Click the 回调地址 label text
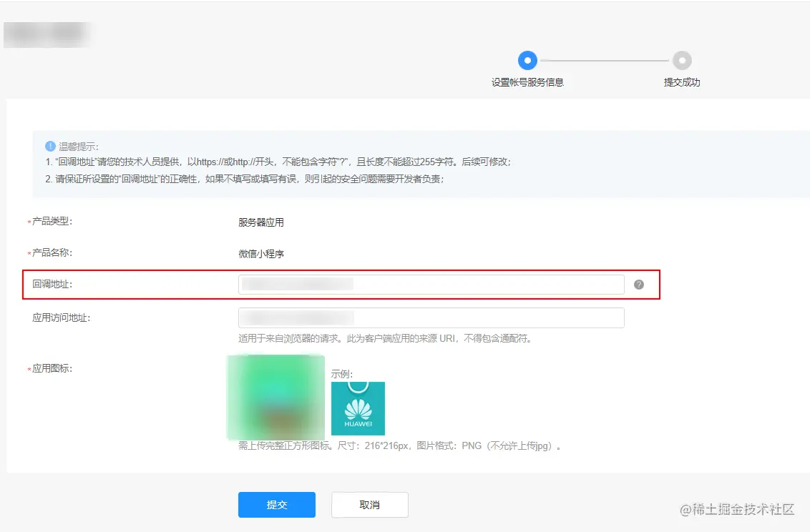The width and height of the screenshot is (810, 532). 52,285
